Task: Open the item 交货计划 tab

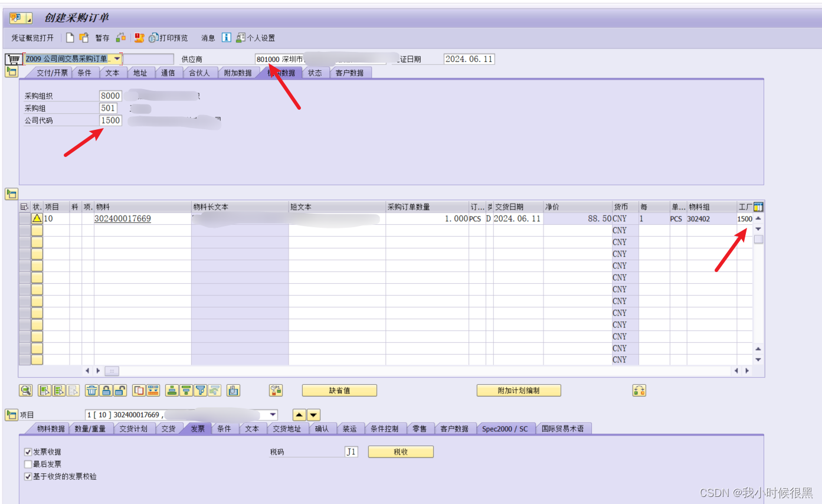Action: [x=133, y=428]
